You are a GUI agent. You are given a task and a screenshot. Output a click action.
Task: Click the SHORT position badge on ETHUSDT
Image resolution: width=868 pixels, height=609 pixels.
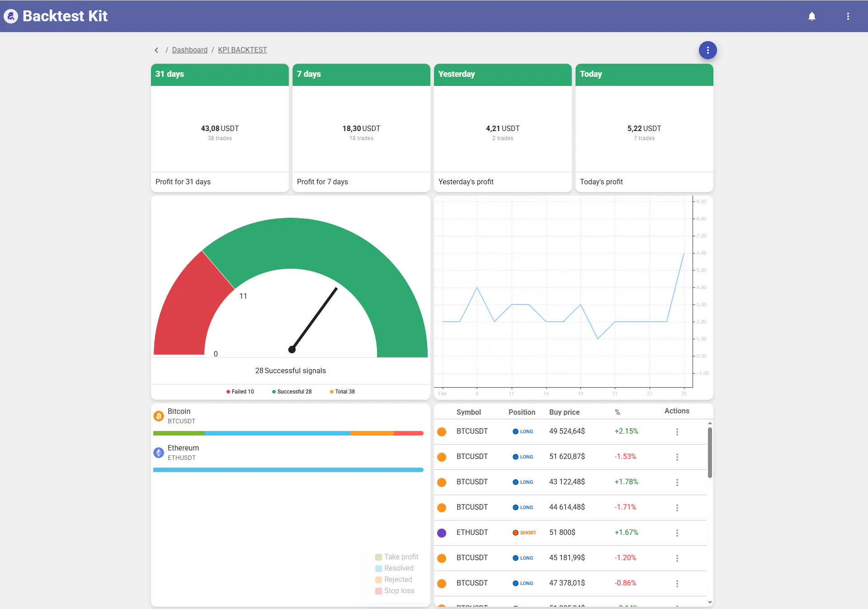[x=524, y=533]
